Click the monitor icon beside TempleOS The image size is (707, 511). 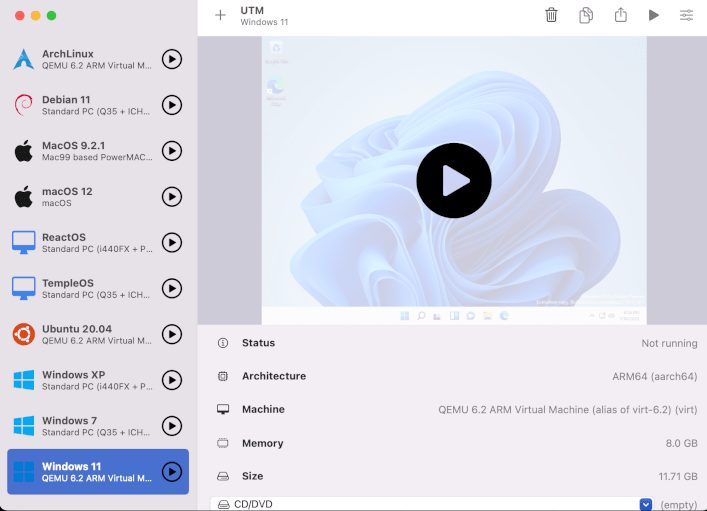[23, 288]
